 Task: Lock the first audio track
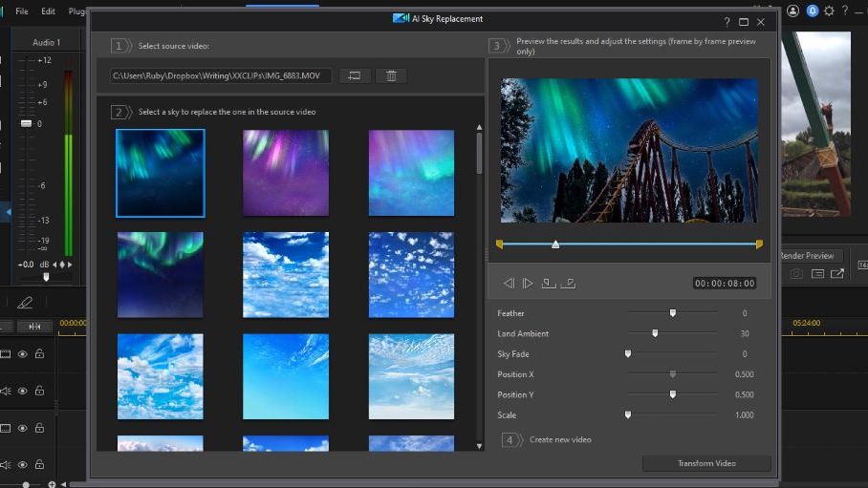click(40, 391)
